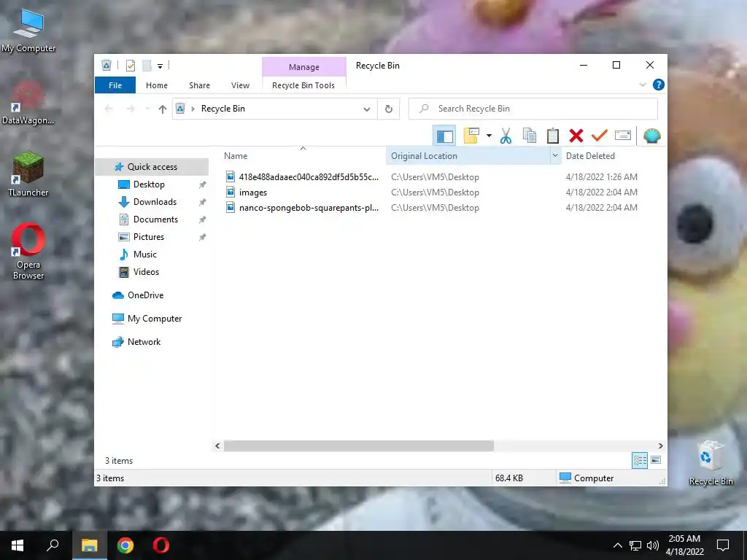Select the Recycle Bin Tools tab

pyautogui.click(x=303, y=85)
